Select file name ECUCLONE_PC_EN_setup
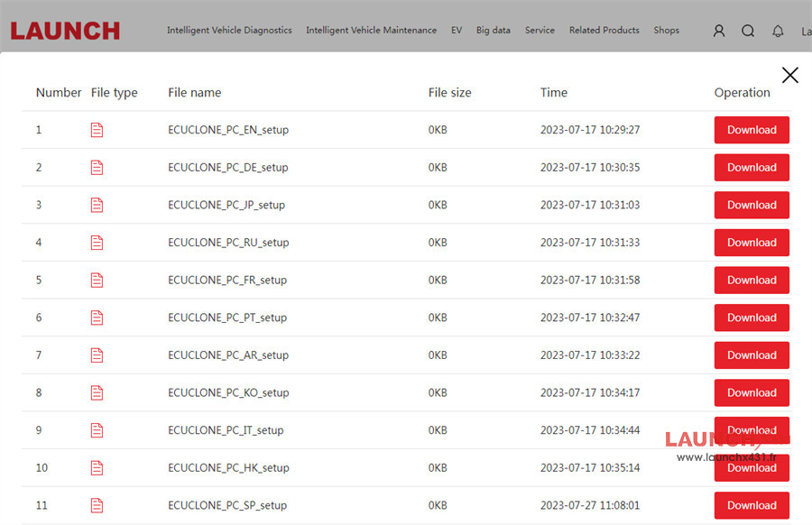812x525 pixels. (x=228, y=130)
